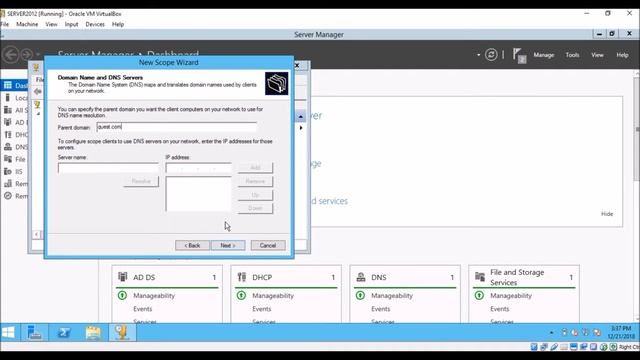The width and height of the screenshot is (640, 360).
Task: Select the DHCP sidebar item
Action: click(x=15, y=135)
